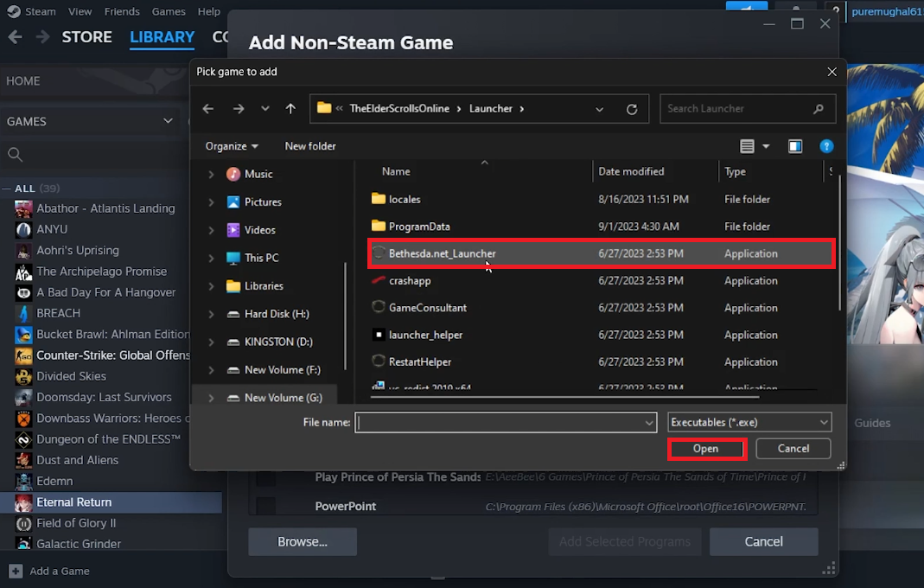924x588 pixels.
Task: Open the change view dropdown arrow
Action: tap(765, 146)
